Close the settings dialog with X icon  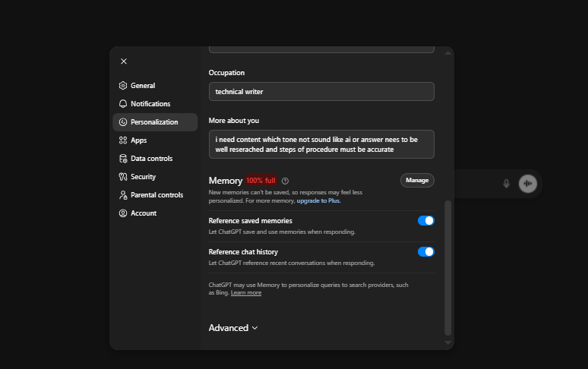(x=124, y=61)
